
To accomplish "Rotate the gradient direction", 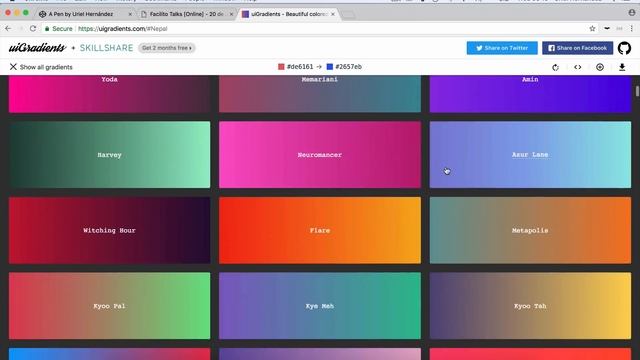I will click(555, 67).
